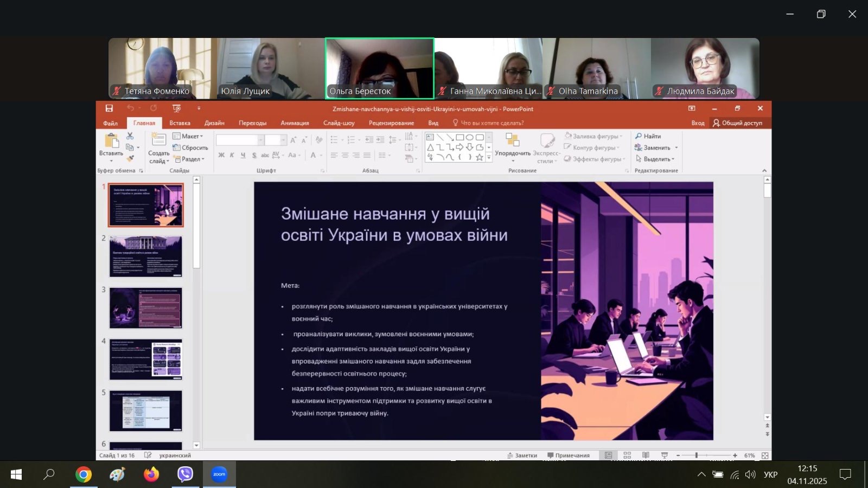The height and width of the screenshot is (488, 868).
Task: Open the Выделить dropdown menu
Action: pos(655,159)
